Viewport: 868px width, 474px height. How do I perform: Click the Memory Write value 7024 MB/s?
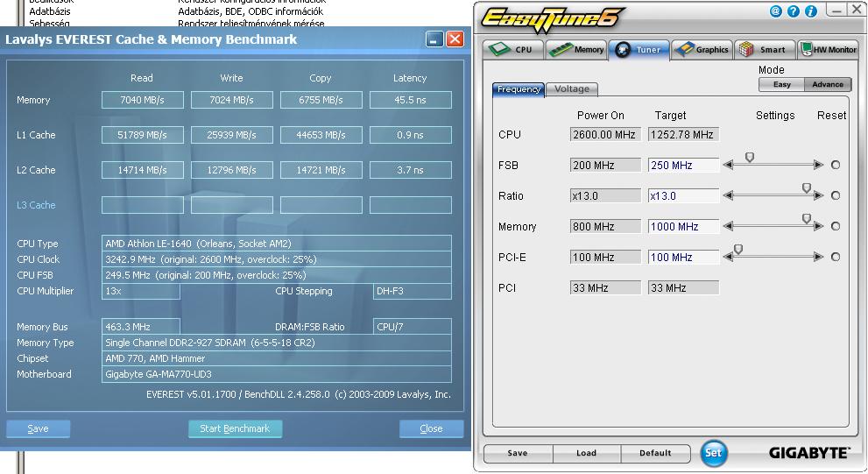(x=231, y=100)
